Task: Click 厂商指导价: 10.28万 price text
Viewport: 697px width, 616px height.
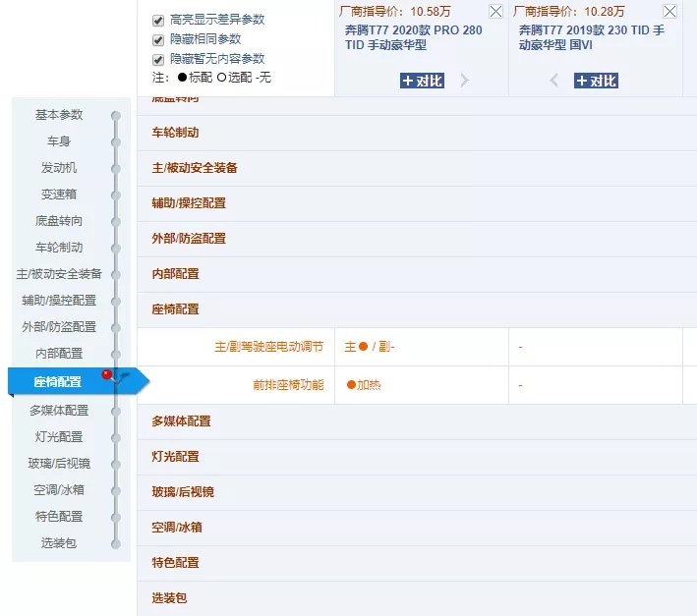Action: pos(568,11)
